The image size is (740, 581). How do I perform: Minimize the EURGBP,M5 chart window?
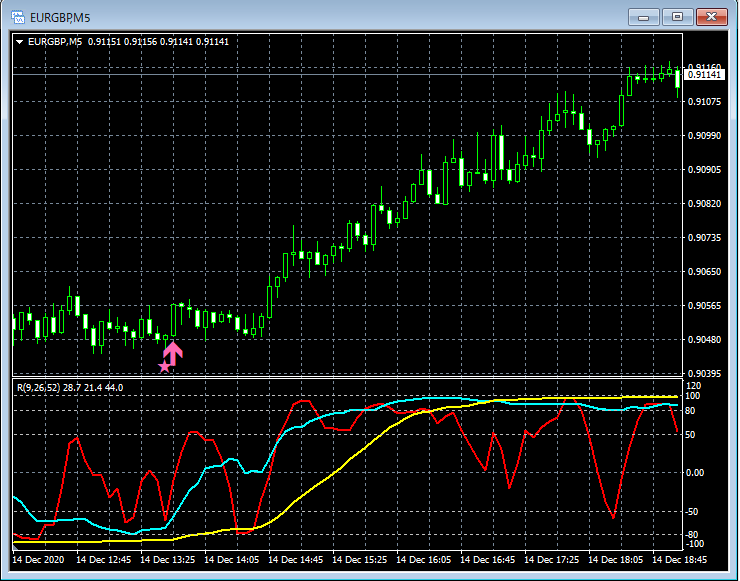click(x=645, y=16)
